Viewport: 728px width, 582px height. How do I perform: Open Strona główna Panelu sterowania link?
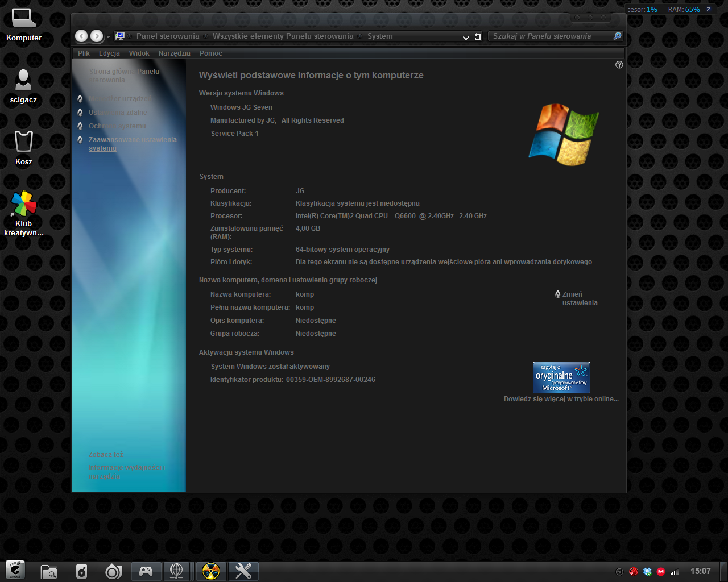(x=124, y=76)
